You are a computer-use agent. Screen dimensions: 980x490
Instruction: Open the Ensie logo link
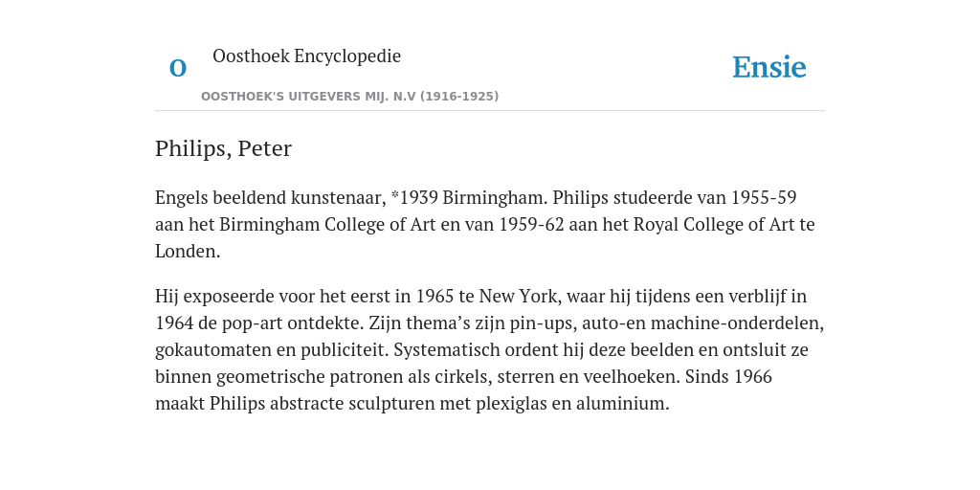click(769, 67)
